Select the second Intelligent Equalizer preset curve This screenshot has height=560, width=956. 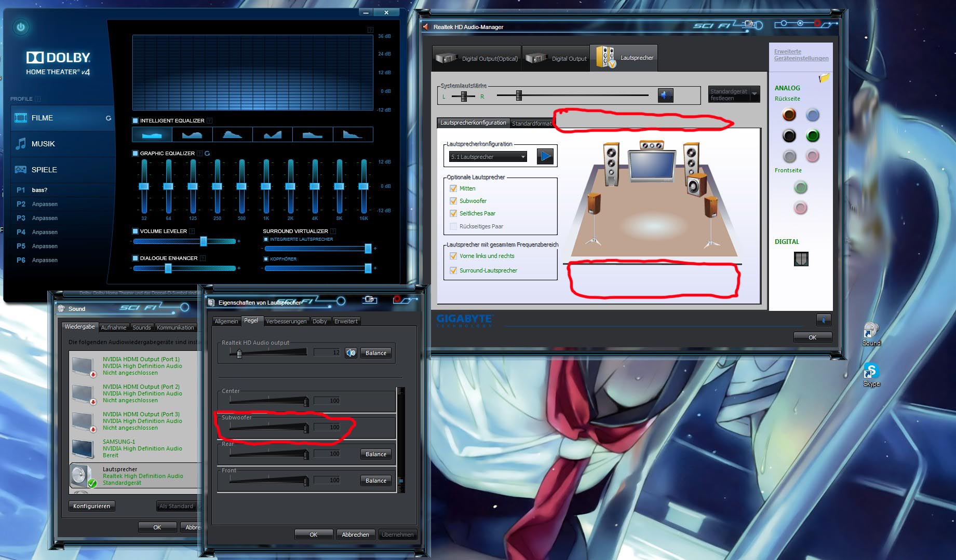192,134
